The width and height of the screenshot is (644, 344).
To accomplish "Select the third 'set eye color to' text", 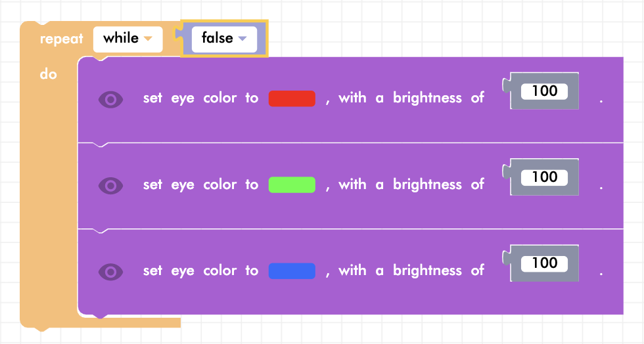I will click(200, 270).
